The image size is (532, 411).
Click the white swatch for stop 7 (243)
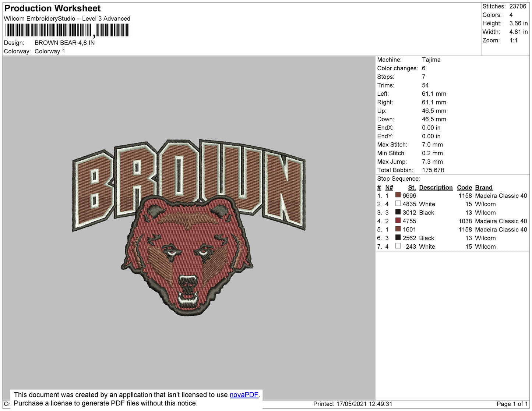(x=398, y=246)
